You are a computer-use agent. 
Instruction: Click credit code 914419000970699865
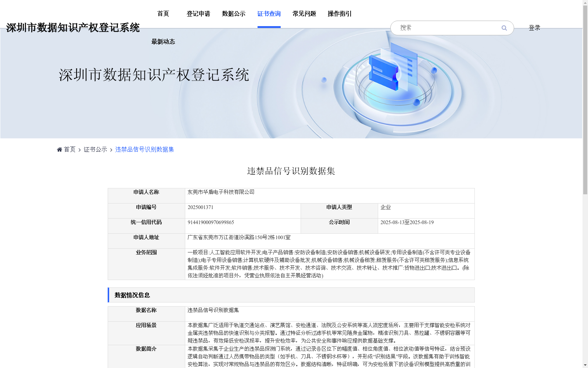[x=211, y=222]
